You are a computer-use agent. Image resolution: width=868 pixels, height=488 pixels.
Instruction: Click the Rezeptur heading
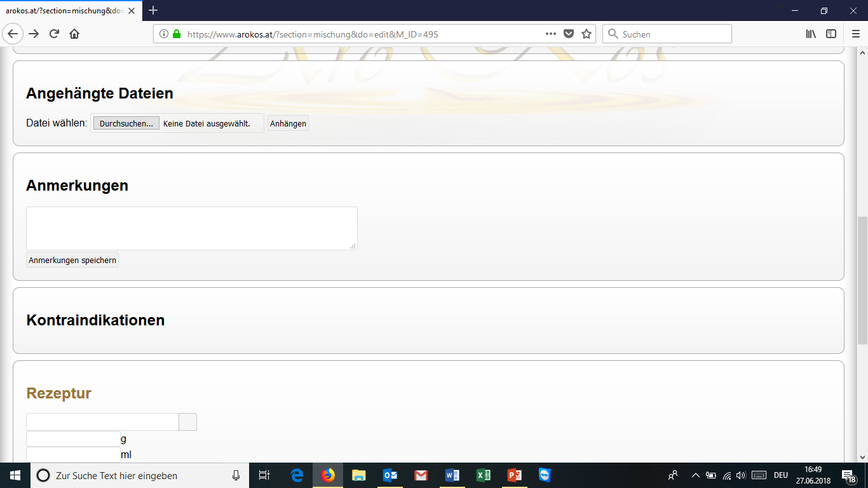coord(58,393)
